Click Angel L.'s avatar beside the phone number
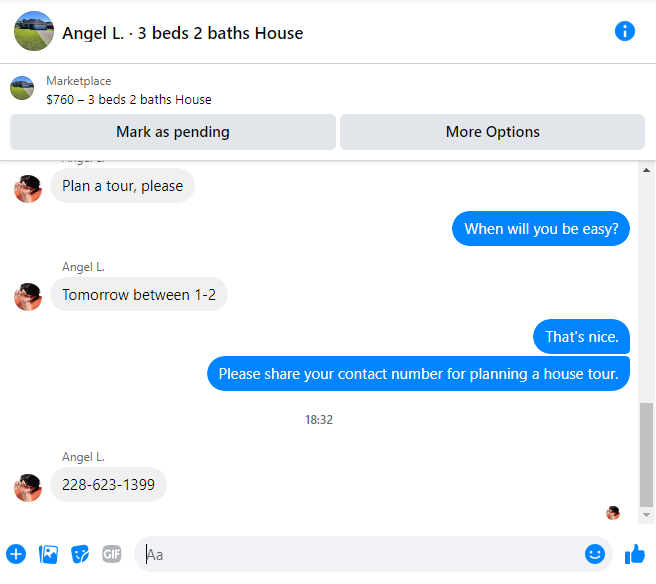This screenshot has height=584, width=656. [x=28, y=487]
